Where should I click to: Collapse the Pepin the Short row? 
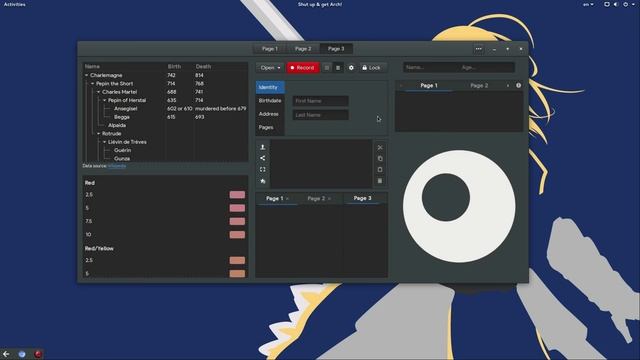(x=93, y=84)
